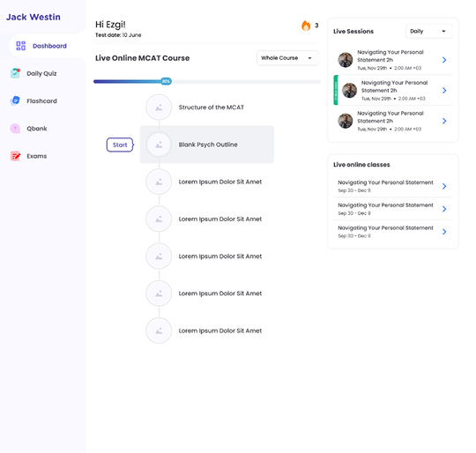The width and height of the screenshot is (476, 453).
Task: Click the course progress bar handle
Action: click(x=166, y=81)
